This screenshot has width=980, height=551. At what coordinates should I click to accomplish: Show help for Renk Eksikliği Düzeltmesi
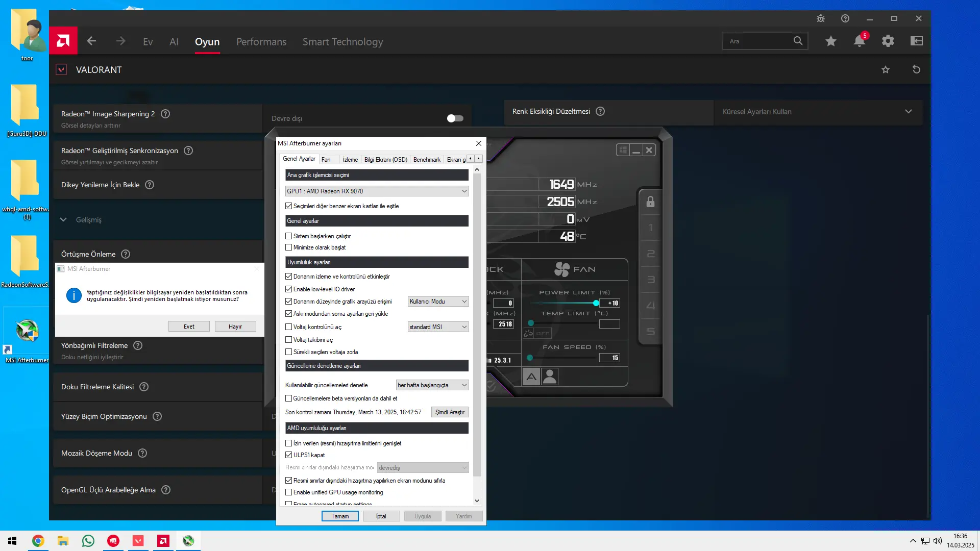click(600, 111)
